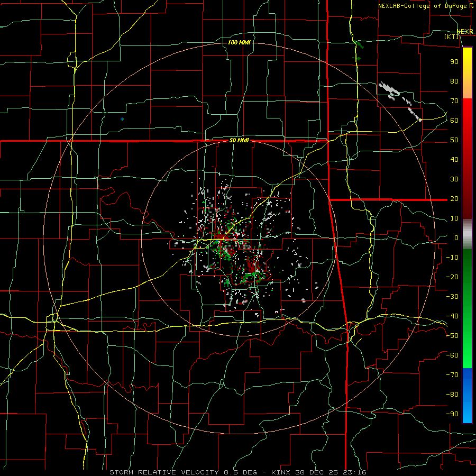The width and height of the screenshot is (476, 476).
Task: Click the gray zero-velocity band in the color bar
Action: [467, 234]
